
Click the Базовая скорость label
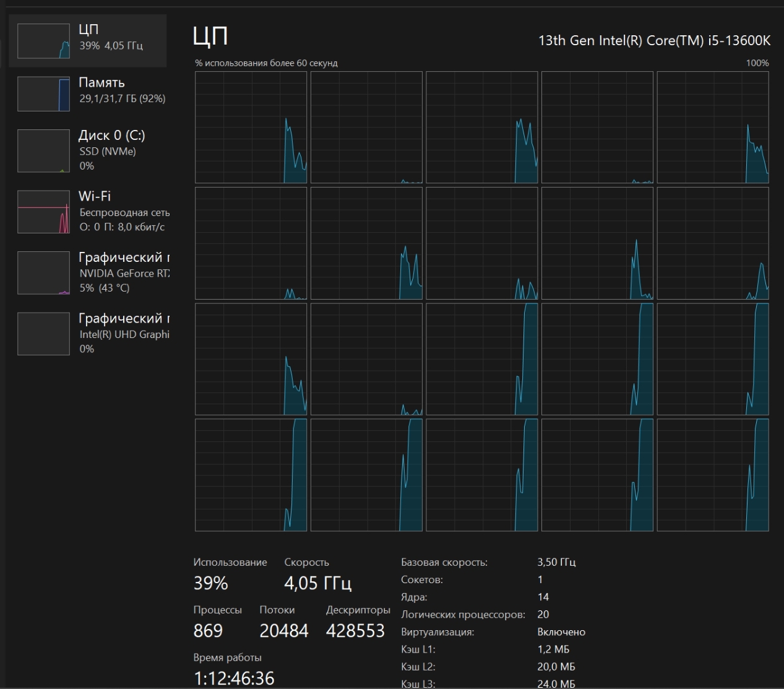444,563
